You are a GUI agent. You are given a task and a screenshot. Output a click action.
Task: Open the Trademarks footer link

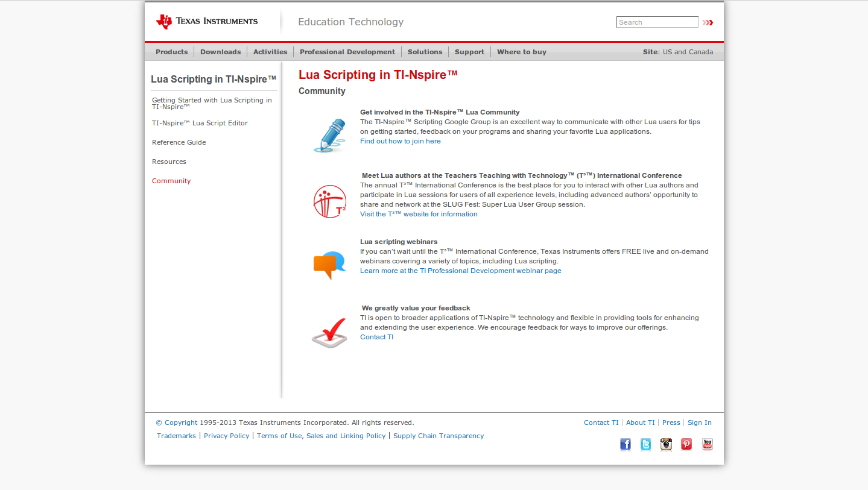click(x=176, y=436)
